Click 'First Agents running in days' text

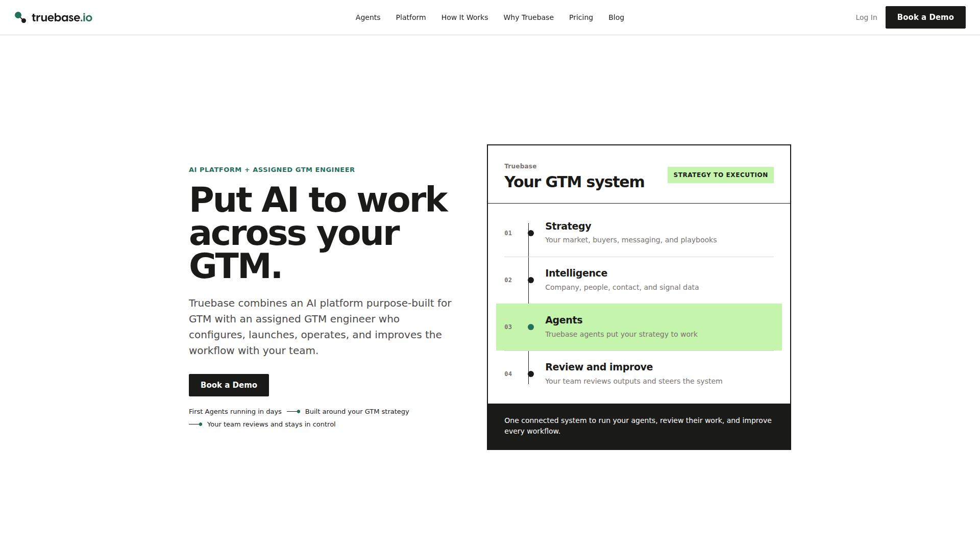[235, 412]
